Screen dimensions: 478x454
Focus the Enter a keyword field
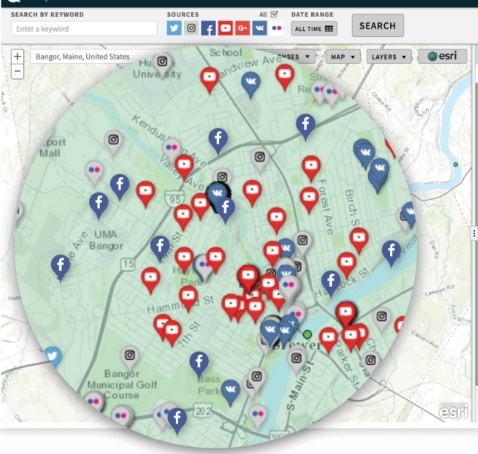(x=84, y=29)
